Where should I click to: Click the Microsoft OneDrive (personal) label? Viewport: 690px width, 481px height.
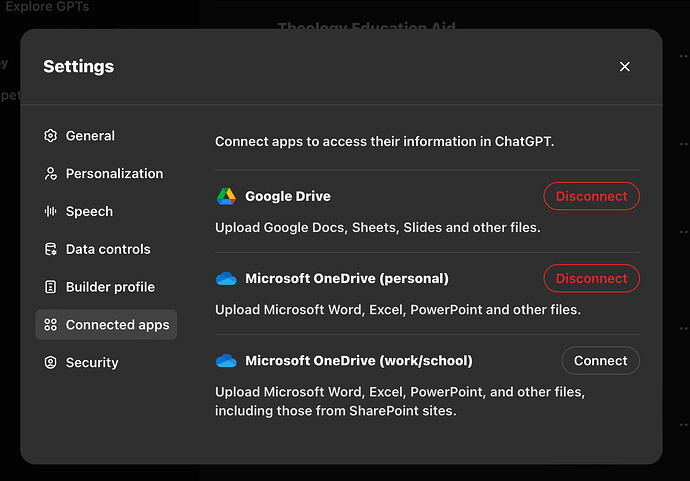click(347, 279)
